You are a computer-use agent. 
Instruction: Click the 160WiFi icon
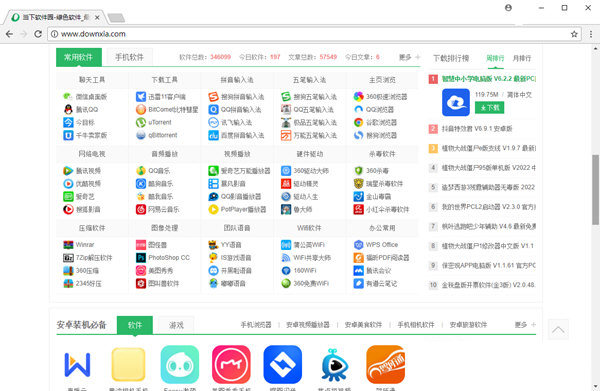[286, 270]
